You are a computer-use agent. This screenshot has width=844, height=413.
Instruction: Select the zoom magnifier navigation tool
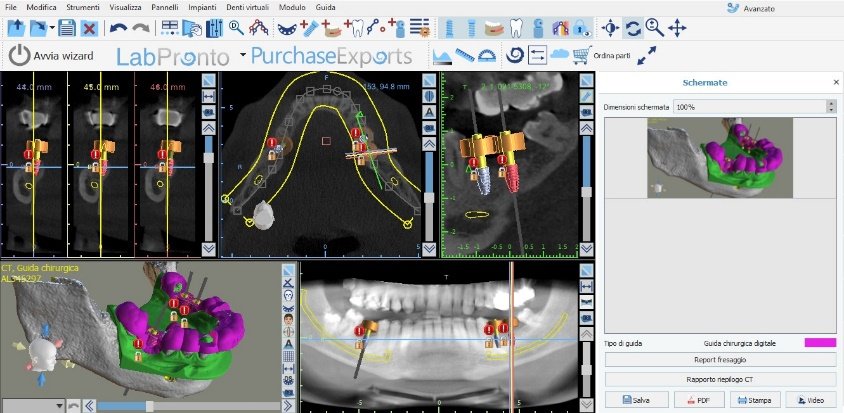(x=655, y=28)
